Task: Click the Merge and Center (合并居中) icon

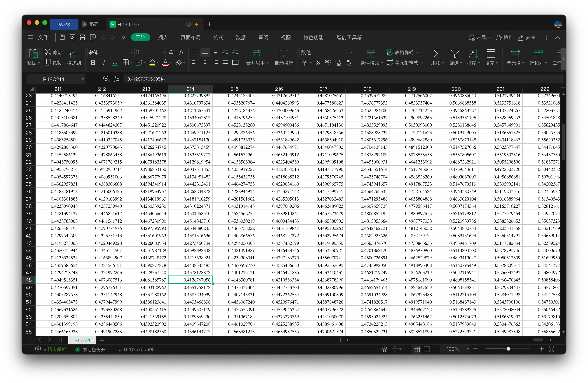Action: pyautogui.click(x=257, y=54)
